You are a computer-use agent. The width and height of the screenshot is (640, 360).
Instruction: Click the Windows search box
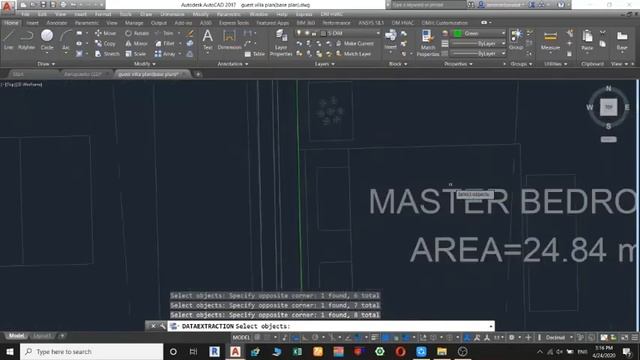[91, 351]
